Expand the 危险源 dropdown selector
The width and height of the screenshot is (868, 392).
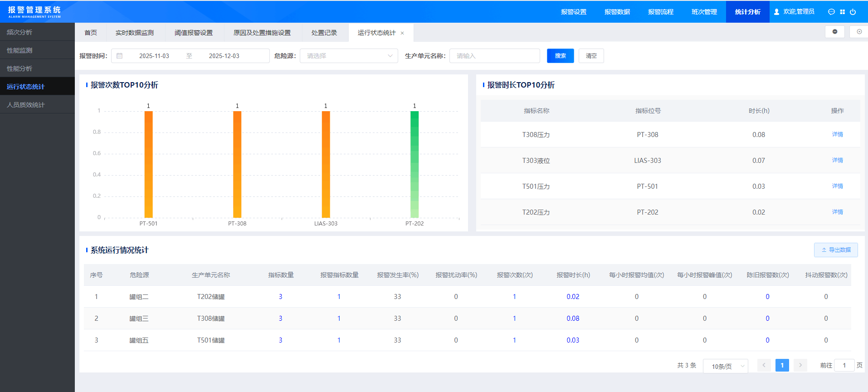tap(348, 56)
